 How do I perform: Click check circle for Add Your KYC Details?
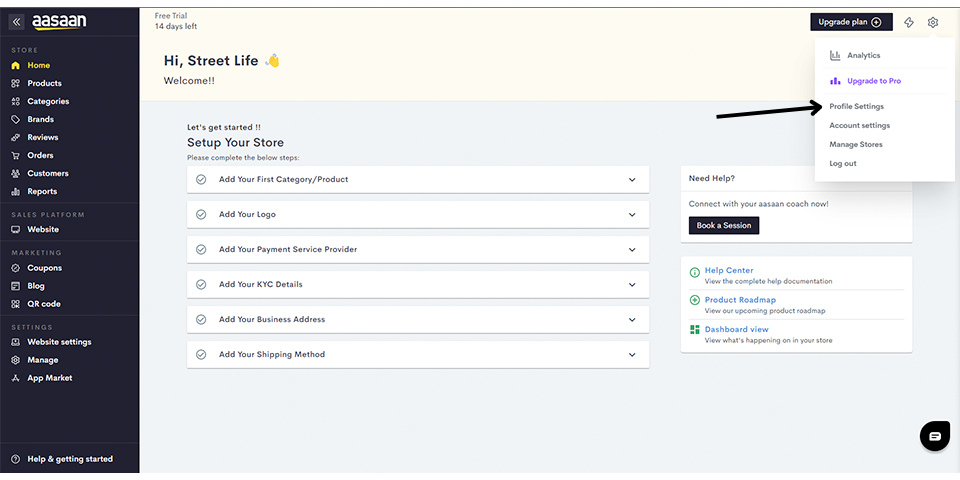[x=201, y=284]
